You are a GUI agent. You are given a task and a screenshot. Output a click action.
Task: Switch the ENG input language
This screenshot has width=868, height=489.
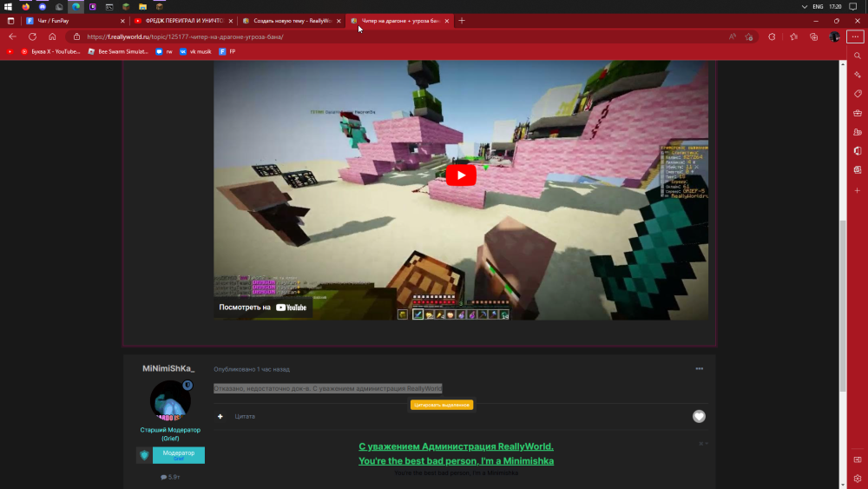pyautogui.click(x=818, y=7)
